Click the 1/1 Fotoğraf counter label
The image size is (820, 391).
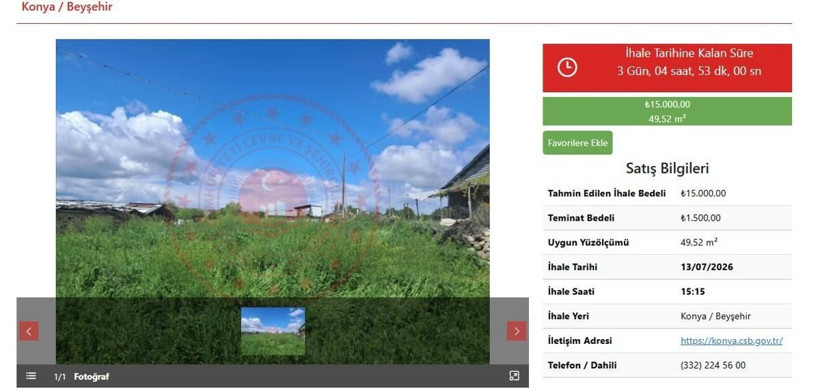pyautogui.click(x=82, y=376)
